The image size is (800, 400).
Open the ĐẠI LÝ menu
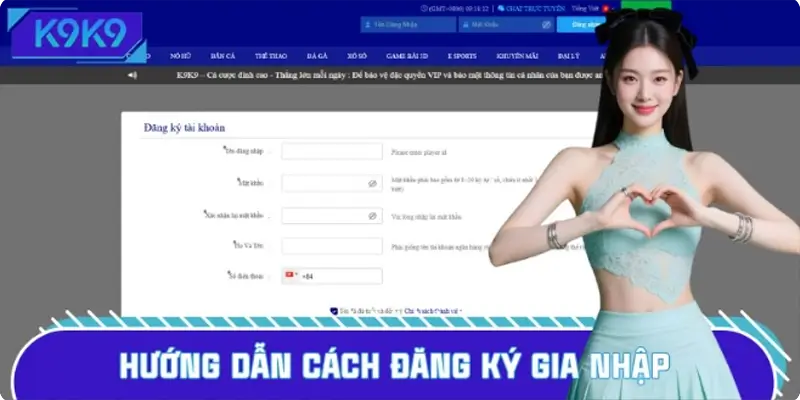[x=569, y=56]
